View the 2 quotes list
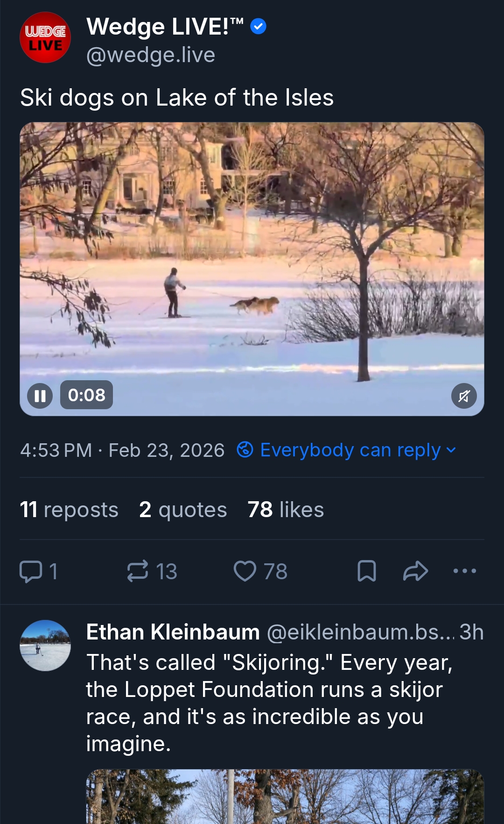 [183, 510]
